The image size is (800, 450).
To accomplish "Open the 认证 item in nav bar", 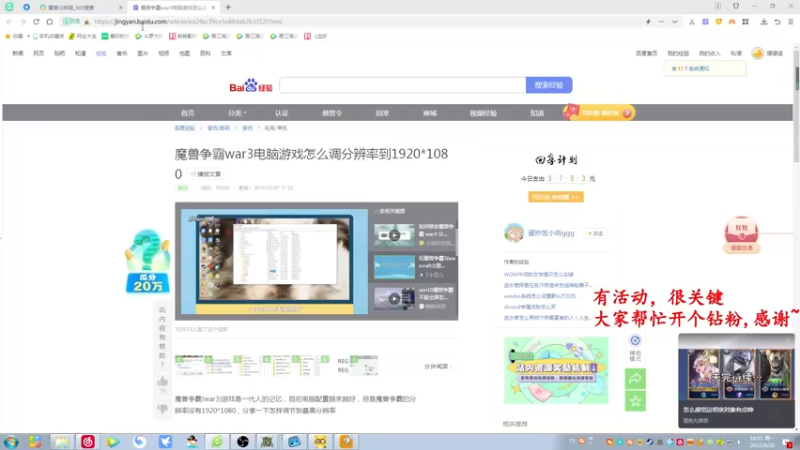I will pos(282,113).
